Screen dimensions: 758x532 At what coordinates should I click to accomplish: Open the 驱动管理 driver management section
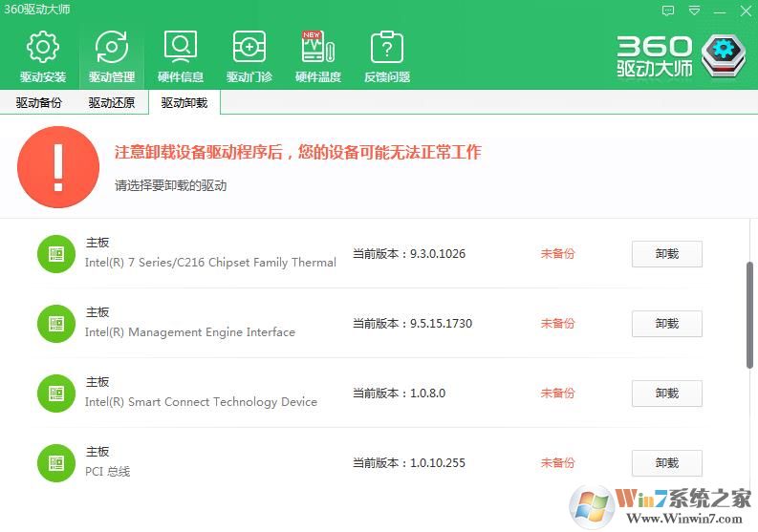tap(112, 56)
